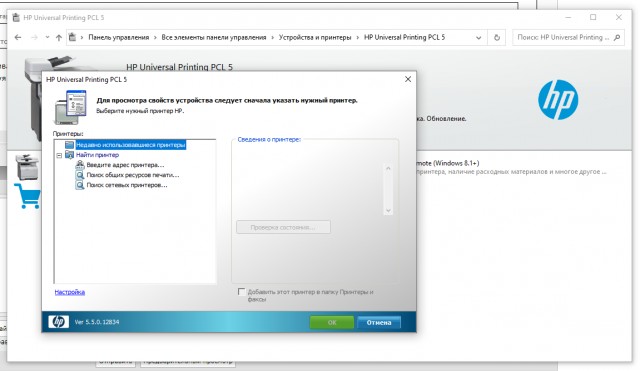This screenshot has height=371, width=640.
Task: Expand the chevron after 'Все элементы панели управления'
Action: point(272,38)
